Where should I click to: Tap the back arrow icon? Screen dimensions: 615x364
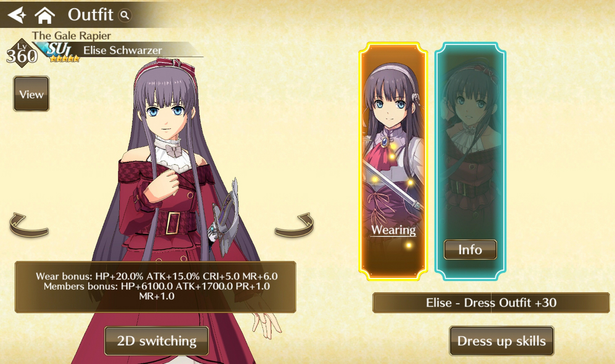coord(17,15)
